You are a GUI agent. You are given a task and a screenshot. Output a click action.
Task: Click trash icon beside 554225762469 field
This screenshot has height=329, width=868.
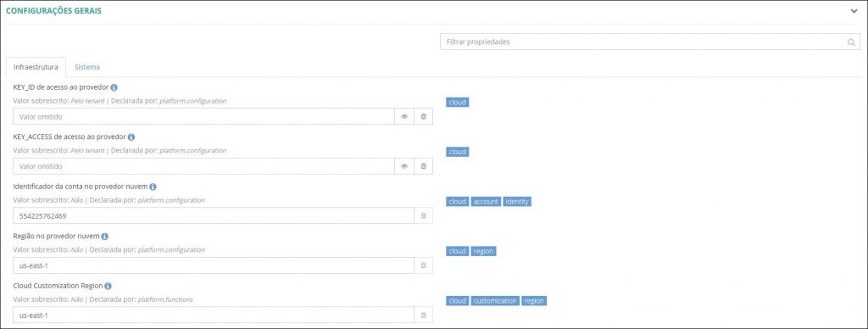pos(424,215)
